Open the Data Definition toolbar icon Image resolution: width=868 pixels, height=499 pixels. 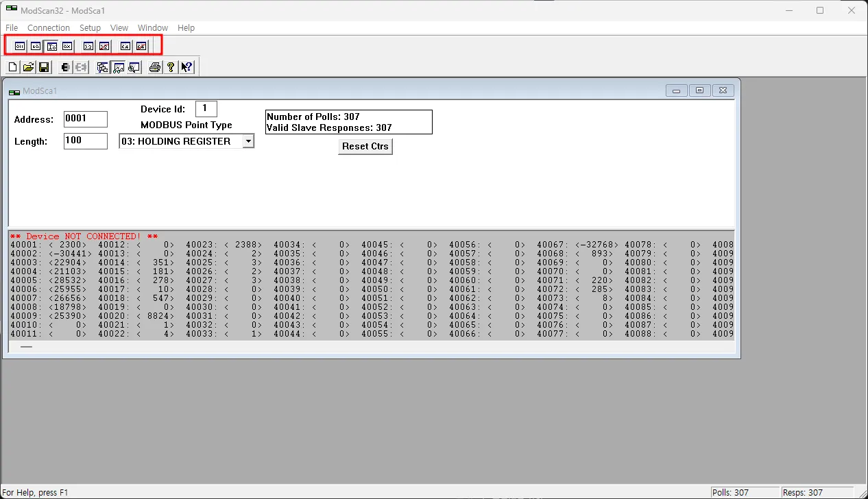(x=103, y=67)
